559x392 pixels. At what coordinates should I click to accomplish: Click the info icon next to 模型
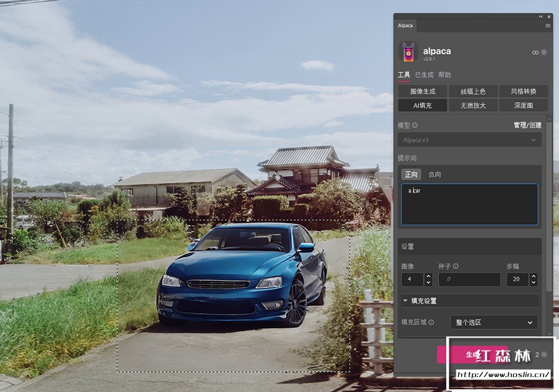[415, 125]
